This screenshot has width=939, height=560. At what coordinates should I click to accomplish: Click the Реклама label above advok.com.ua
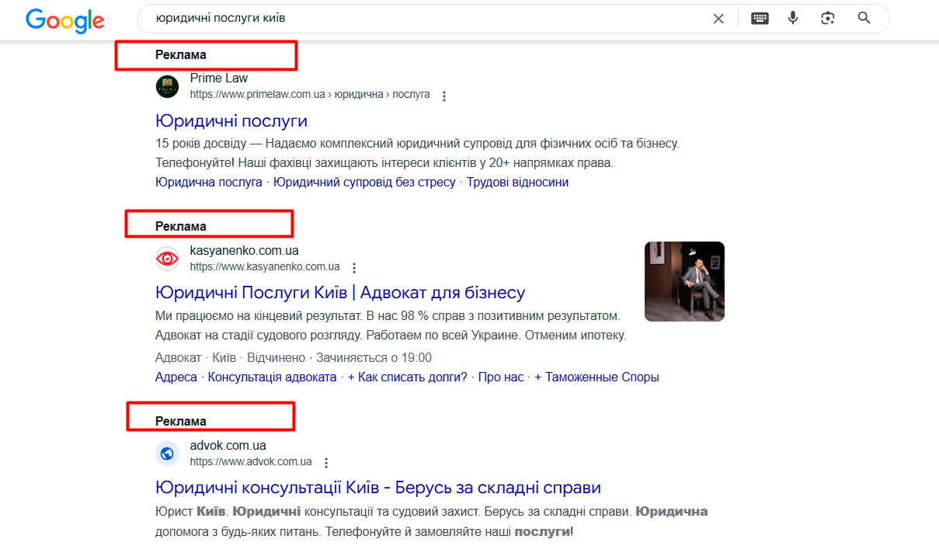click(181, 422)
